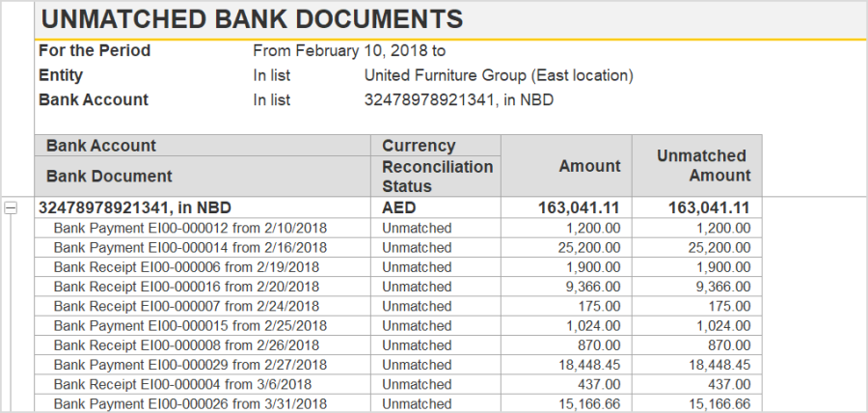868x413 pixels.
Task: Click the Unmatched Amount column header
Action: click(697, 166)
